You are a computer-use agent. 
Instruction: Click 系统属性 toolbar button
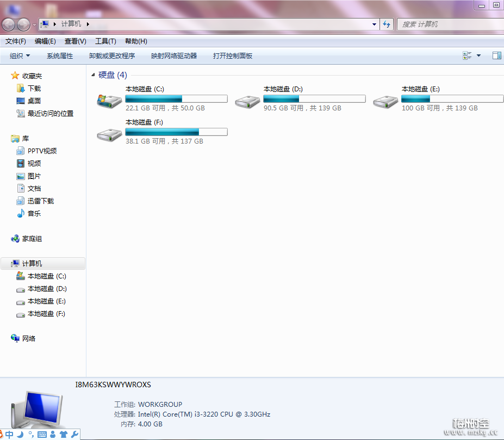pyautogui.click(x=60, y=55)
